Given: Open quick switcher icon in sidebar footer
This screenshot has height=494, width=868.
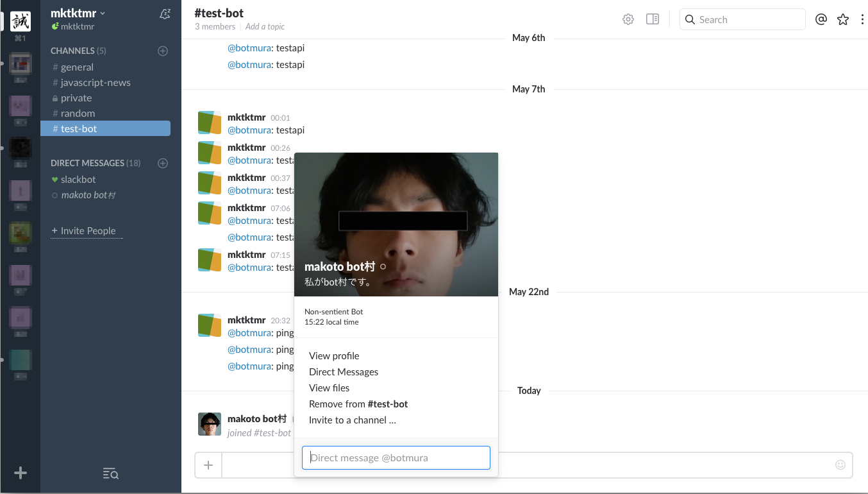Looking at the screenshot, I should point(110,473).
